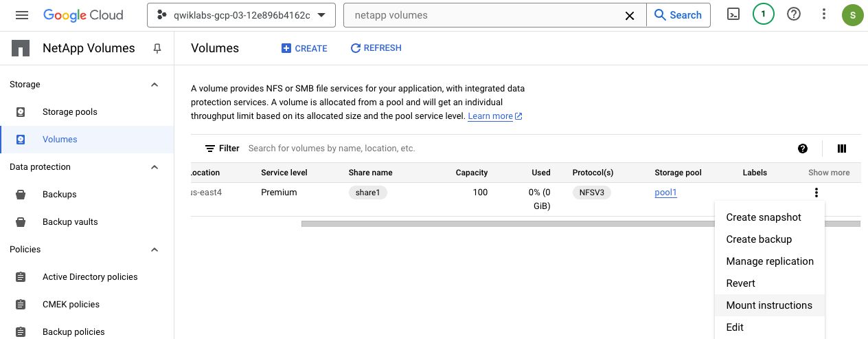Clear the search text with X icon

tap(629, 15)
